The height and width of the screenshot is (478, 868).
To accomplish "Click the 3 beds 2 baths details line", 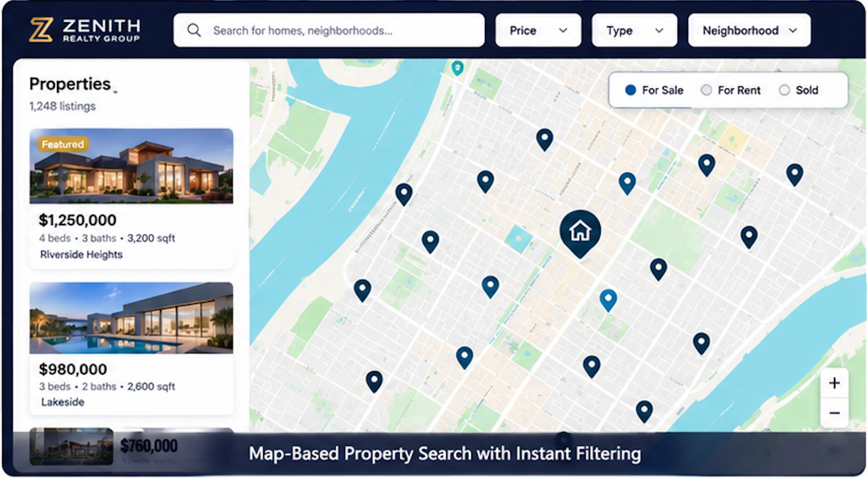I will pos(107,387).
